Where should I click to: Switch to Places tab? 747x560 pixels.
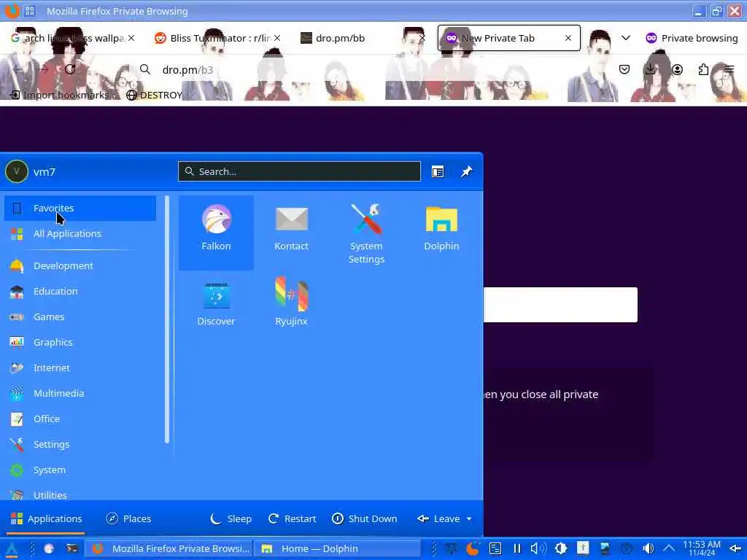click(x=128, y=518)
